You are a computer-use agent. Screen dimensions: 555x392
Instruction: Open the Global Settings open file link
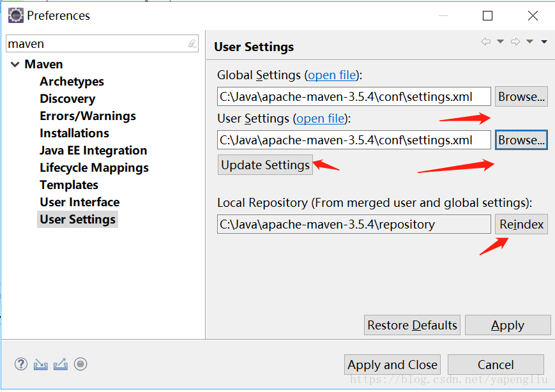[331, 75]
